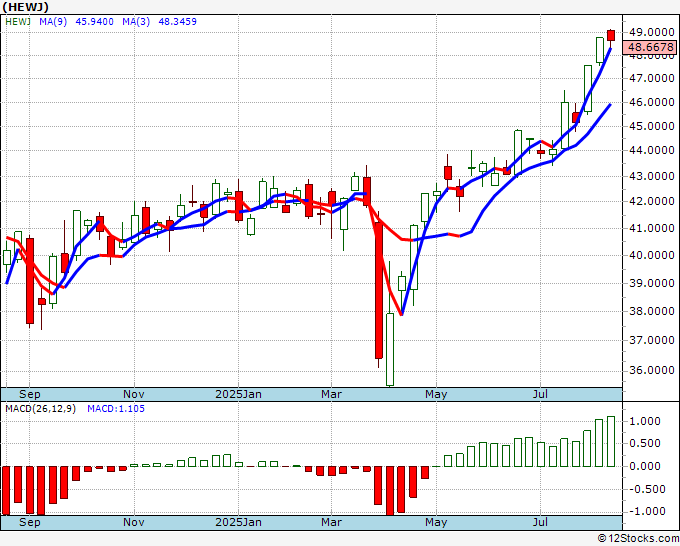Image resolution: width=680 pixels, height=546 pixels.
Task: Click the MACD:1.105 value label
Action: point(116,409)
